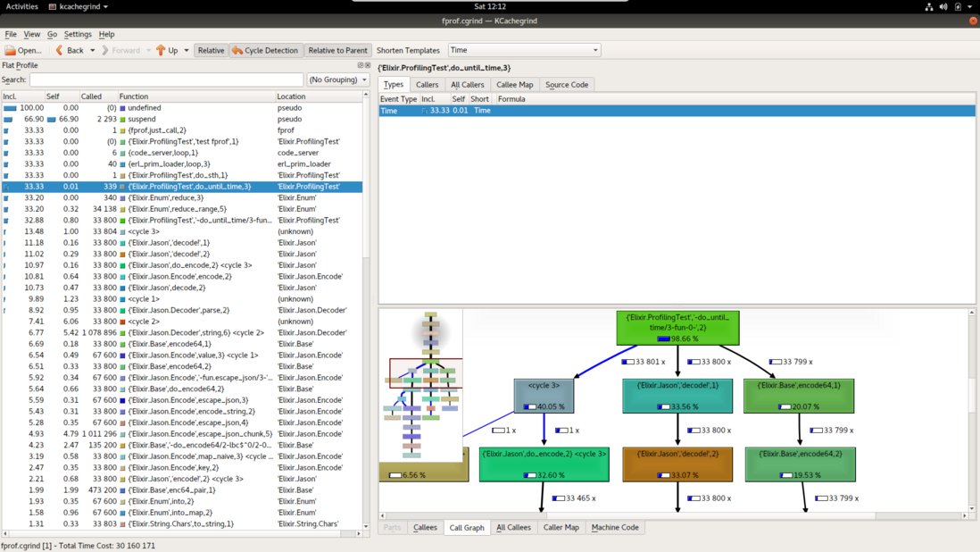This screenshot has width=980, height=552.
Task: Click the orange {'Elixir.Jason','decode!',2} graph node
Action: pos(677,464)
